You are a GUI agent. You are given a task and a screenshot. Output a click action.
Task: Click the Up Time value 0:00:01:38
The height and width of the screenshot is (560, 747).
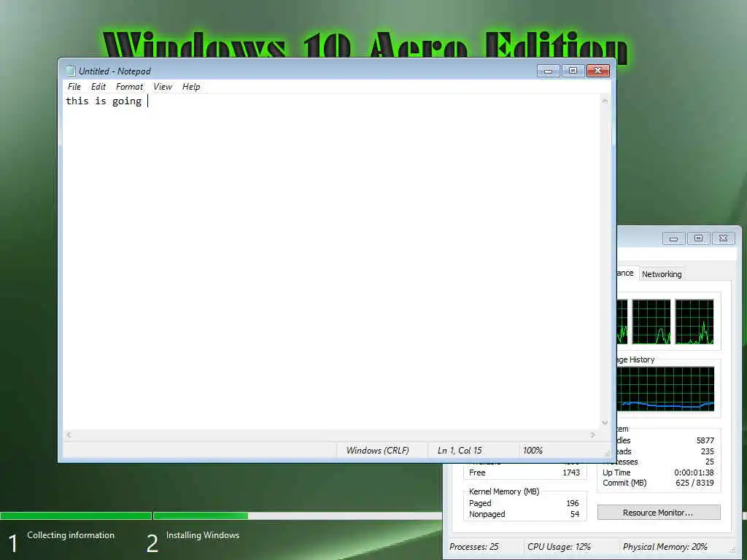coord(694,472)
